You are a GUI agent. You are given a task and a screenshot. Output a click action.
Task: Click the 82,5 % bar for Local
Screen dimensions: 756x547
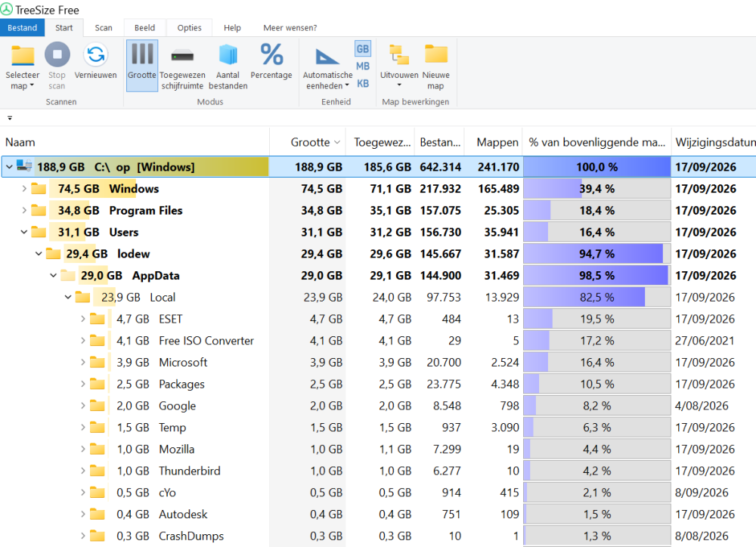597,297
